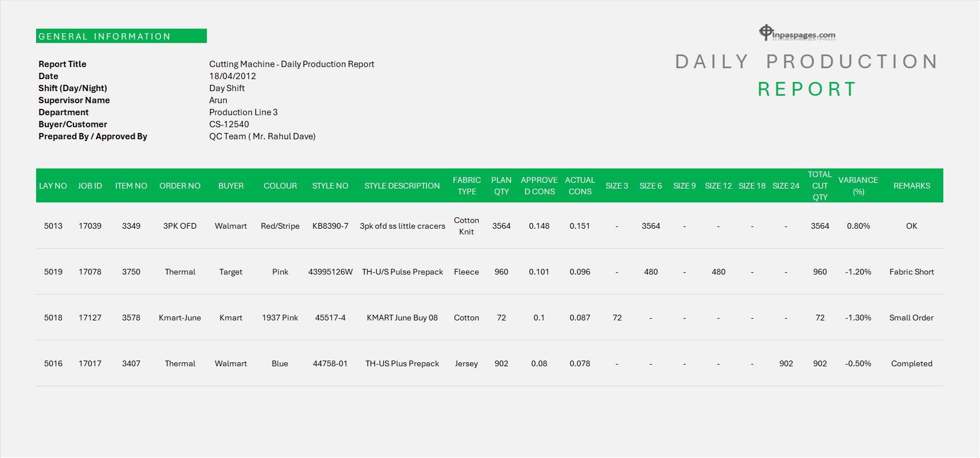The width and height of the screenshot is (980, 458).
Task: Click the DAILY PRODUCTION title text
Action: (x=806, y=61)
